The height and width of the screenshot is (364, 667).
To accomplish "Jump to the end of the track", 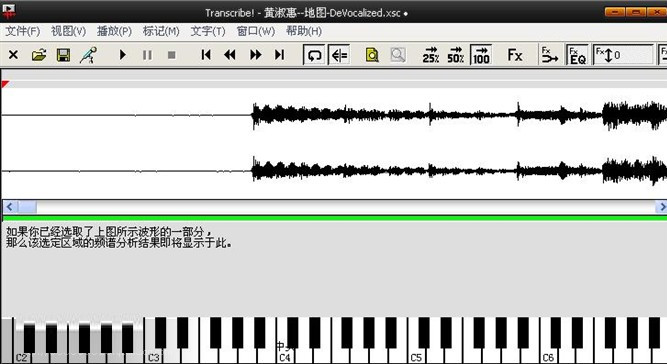I will [279, 55].
